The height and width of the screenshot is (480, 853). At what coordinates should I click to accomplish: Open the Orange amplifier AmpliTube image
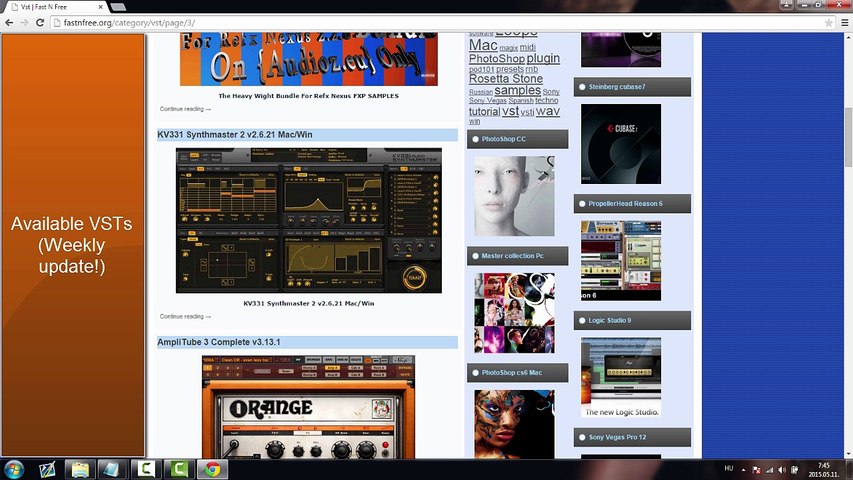click(308, 407)
